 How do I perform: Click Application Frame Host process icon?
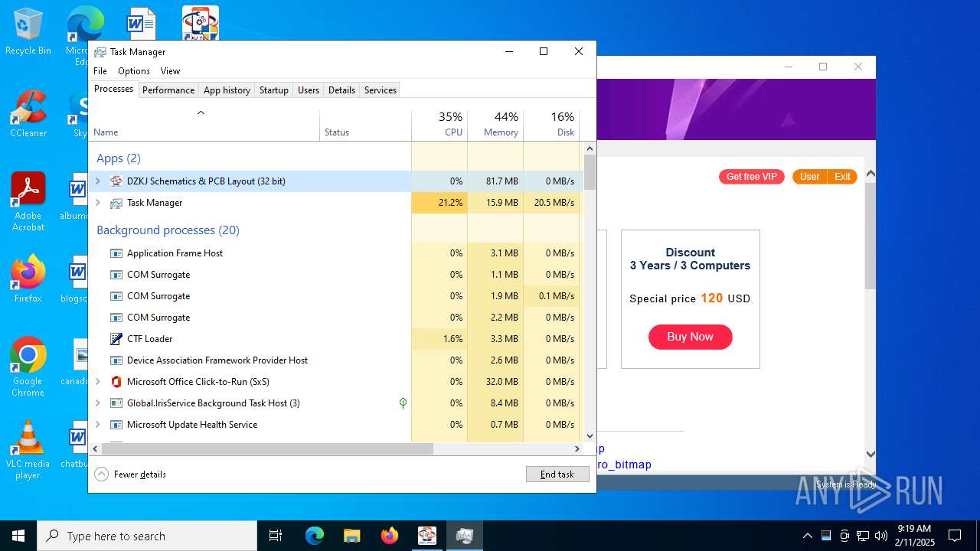(116, 253)
